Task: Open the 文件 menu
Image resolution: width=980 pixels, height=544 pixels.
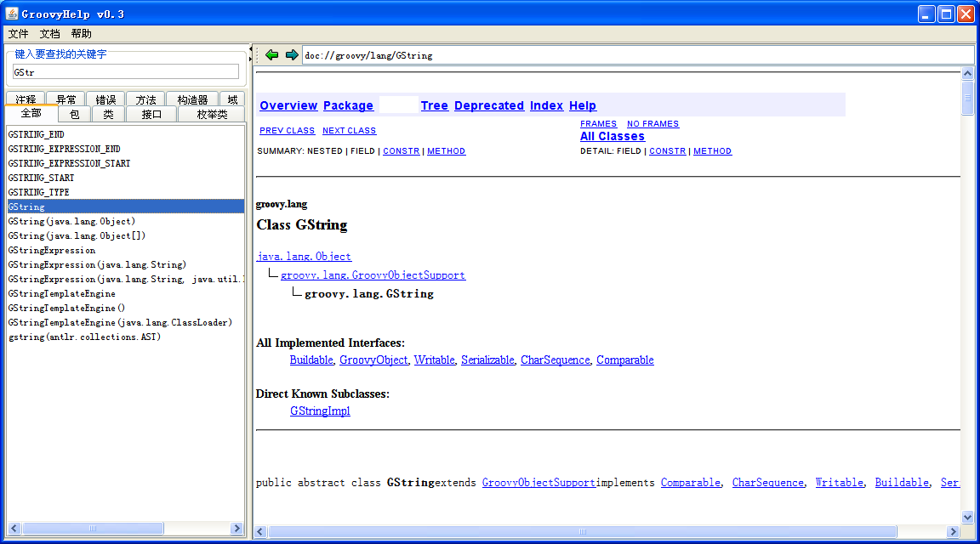Action: (18, 34)
